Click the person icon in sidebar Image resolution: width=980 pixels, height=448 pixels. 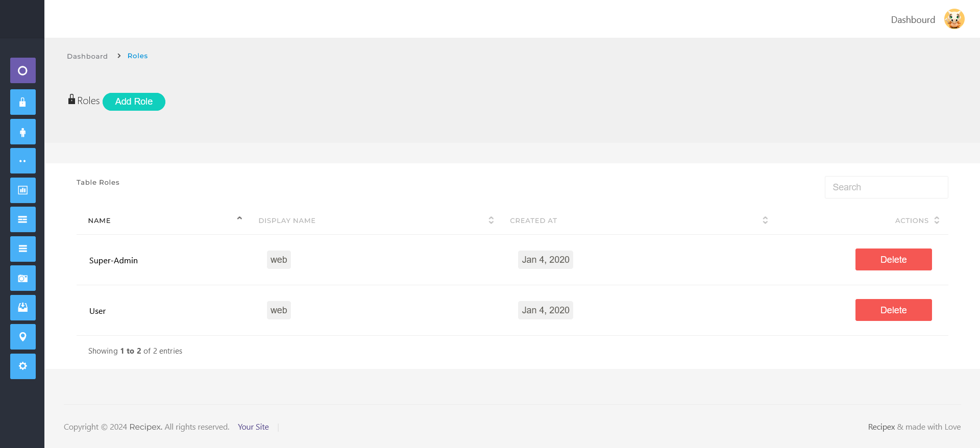tap(23, 132)
